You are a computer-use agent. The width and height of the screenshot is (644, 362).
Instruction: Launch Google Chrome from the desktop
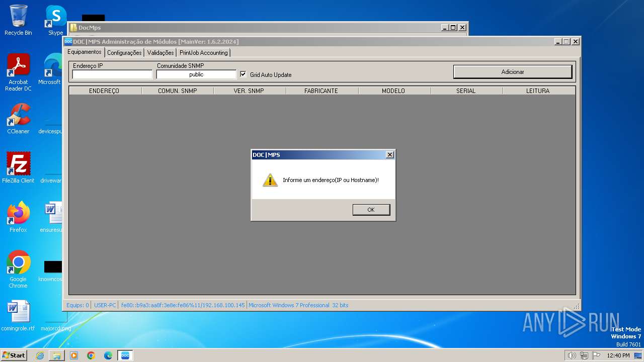[18, 269]
